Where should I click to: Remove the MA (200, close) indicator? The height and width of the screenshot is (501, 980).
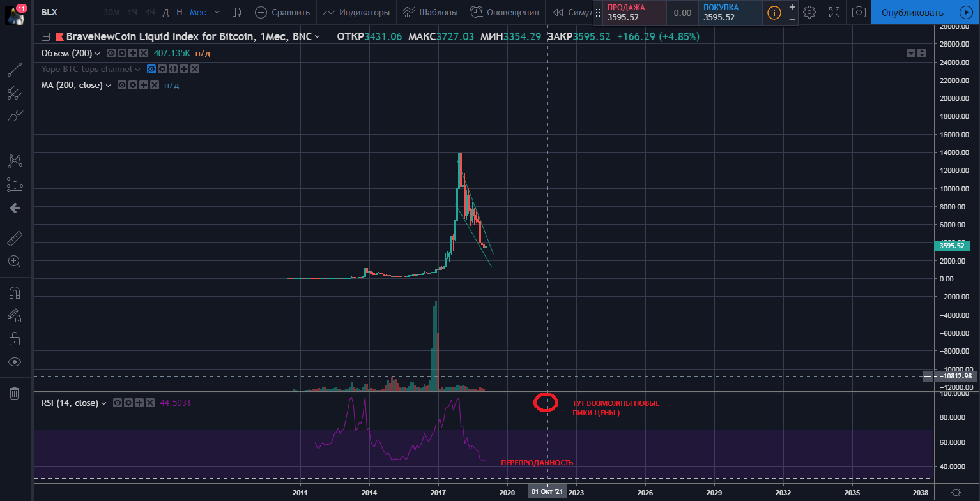pos(155,85)
